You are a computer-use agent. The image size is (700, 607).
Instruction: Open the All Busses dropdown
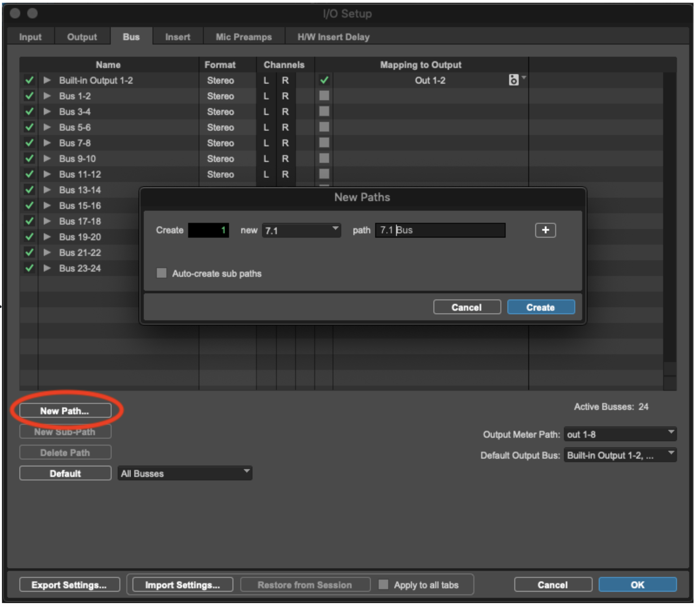pos(185,473)
